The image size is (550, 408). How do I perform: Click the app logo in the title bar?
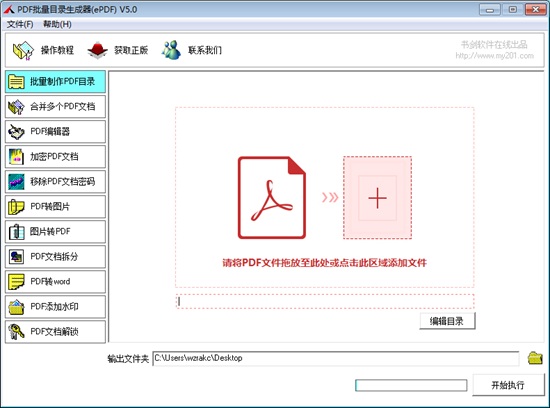[9, 9]
